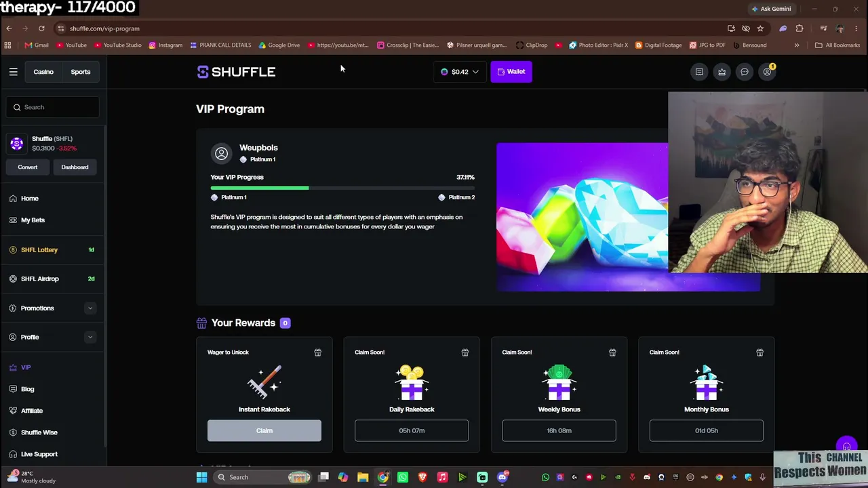Open the Instagram bookmark
The image size is (868, 488).
click(165, 45)
